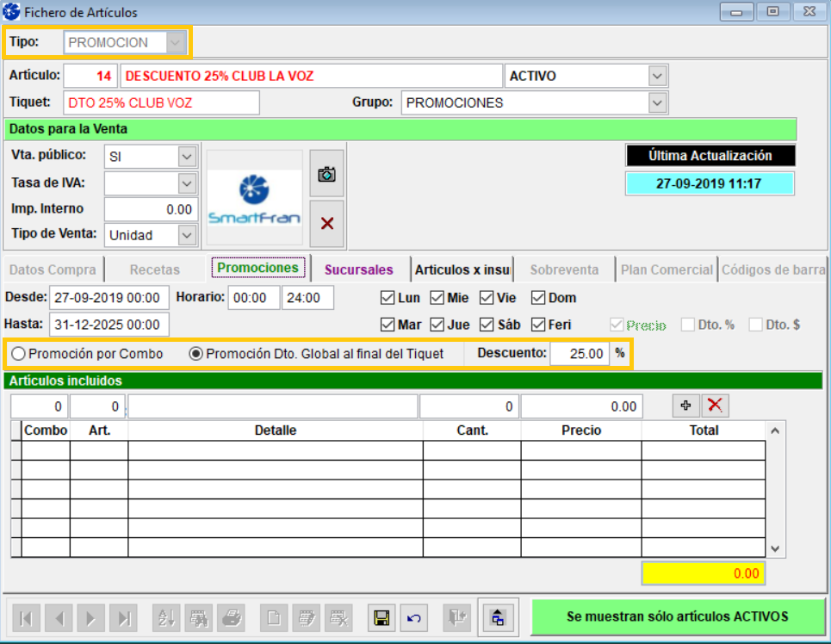Select Promoción por Combo radio option

point(19,353)
